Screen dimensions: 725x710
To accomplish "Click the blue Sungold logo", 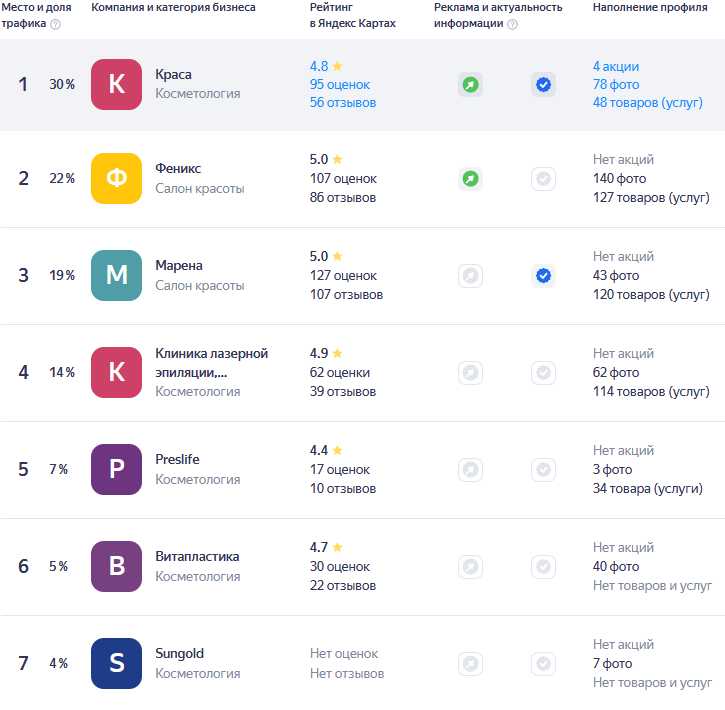I will coord(117,664).
